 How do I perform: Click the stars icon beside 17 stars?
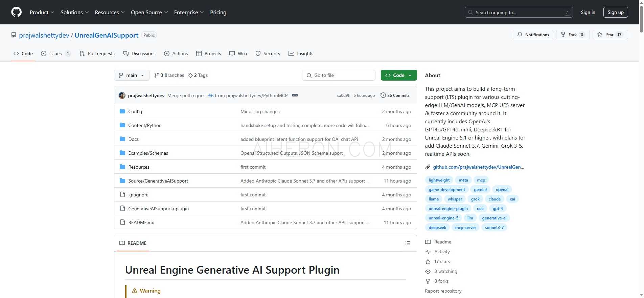click(428, 261)
